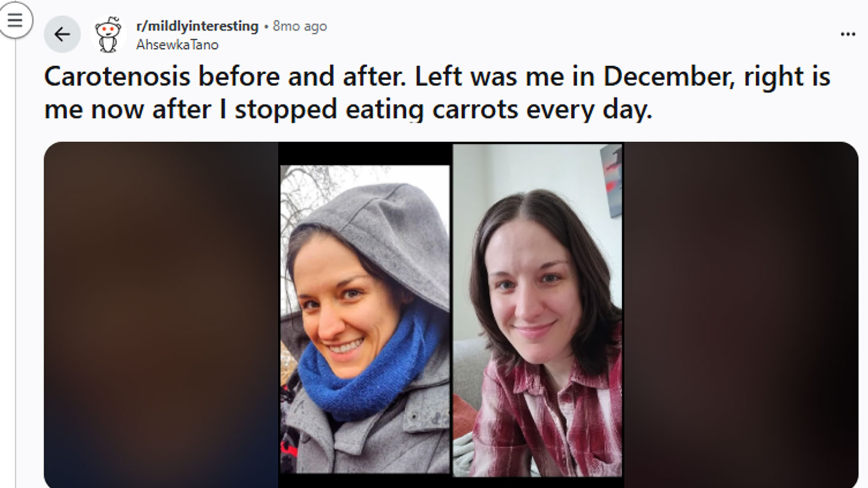This screenshot has width=868, height=488.
Task: Click the blurred area right of photos
Action: (741, 315)
